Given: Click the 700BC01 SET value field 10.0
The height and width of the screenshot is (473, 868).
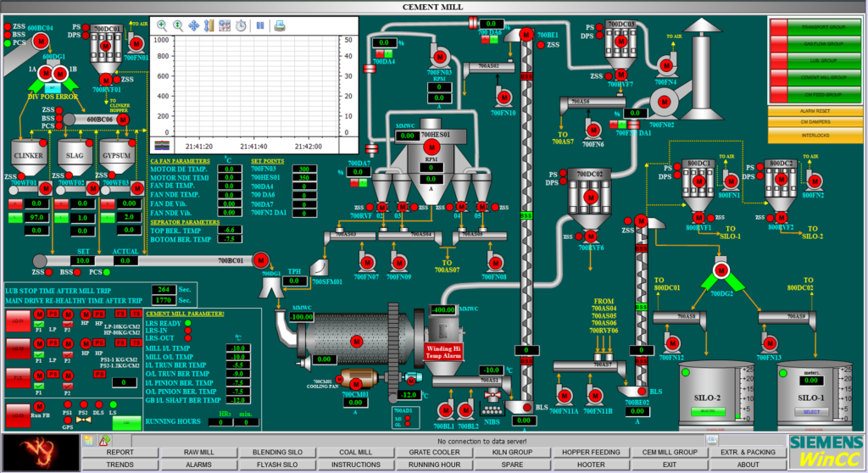Looking at the screenshot, I should point(83,260).
